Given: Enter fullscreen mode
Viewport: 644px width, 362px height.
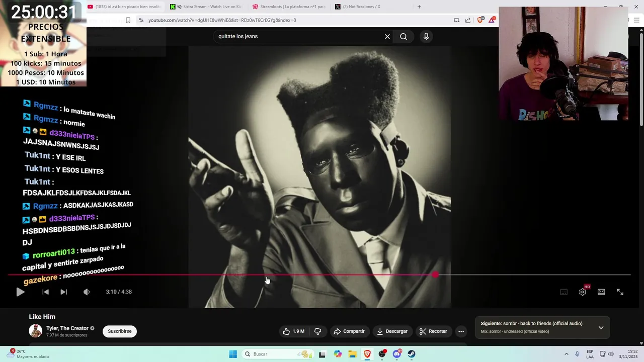Looking at the screenshot, I should point(620,292).
